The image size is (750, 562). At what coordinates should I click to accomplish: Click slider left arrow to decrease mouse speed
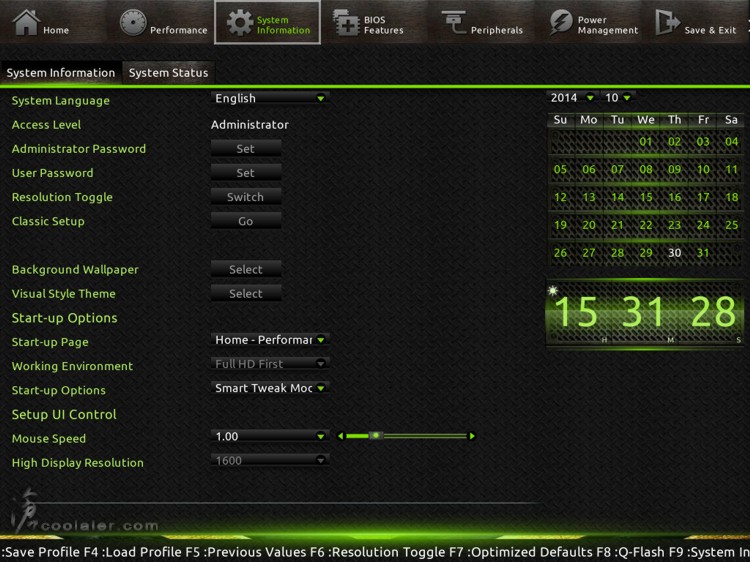(341, 436)
